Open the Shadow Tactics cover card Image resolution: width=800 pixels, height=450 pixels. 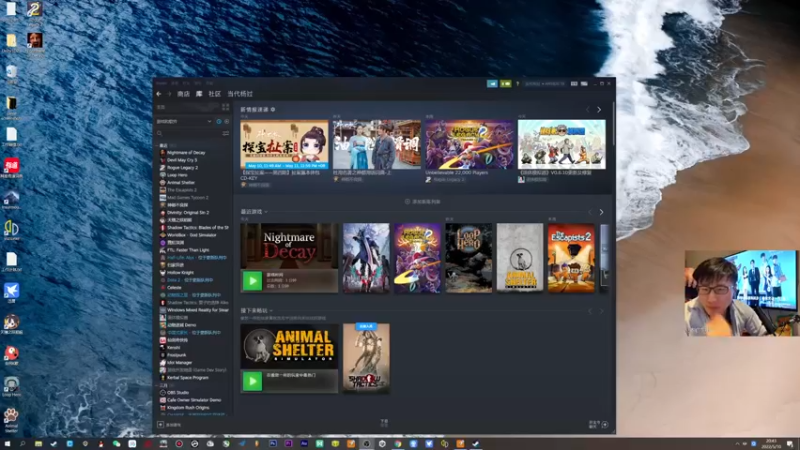[x=366, y=358]
